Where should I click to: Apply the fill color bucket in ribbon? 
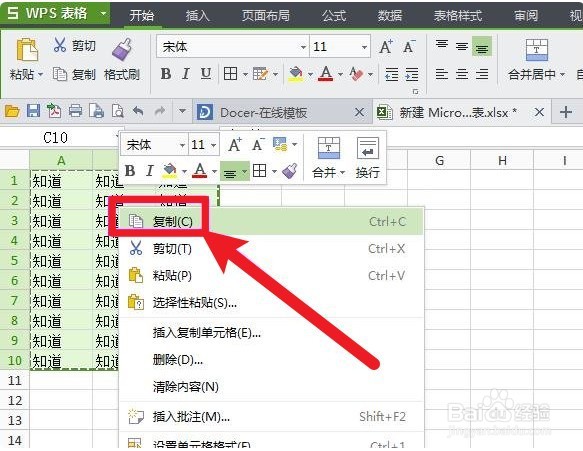pos(296,74)
